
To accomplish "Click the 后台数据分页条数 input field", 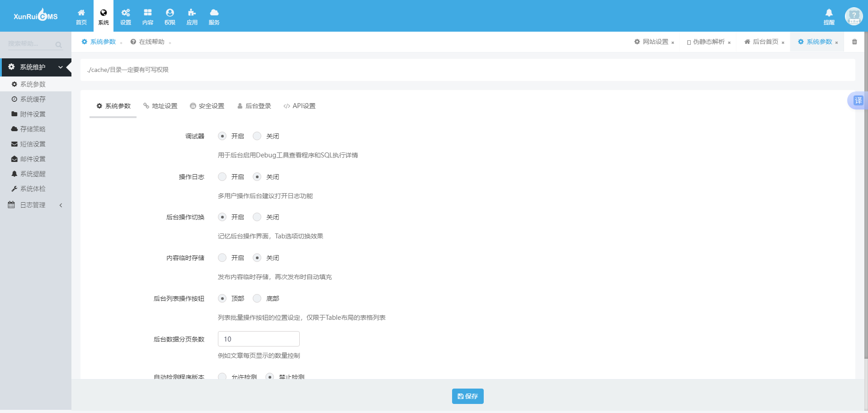I will pos(259,339).
